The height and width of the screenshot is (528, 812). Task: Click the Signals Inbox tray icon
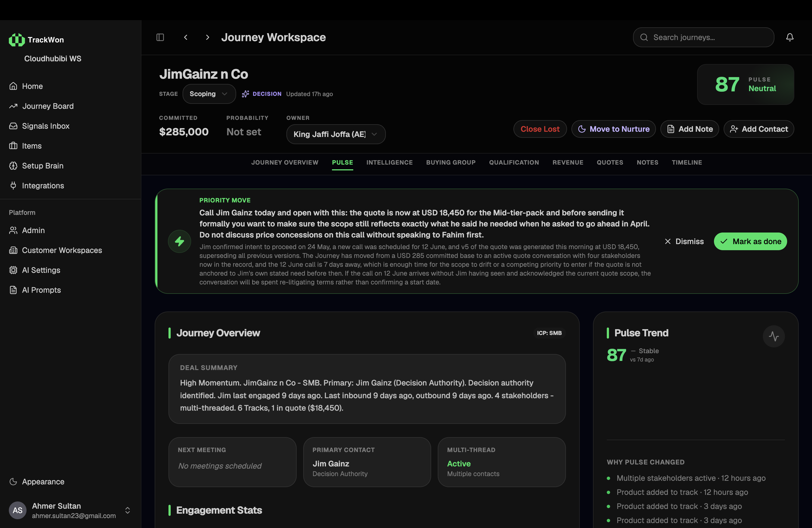(x=13, y=126)
